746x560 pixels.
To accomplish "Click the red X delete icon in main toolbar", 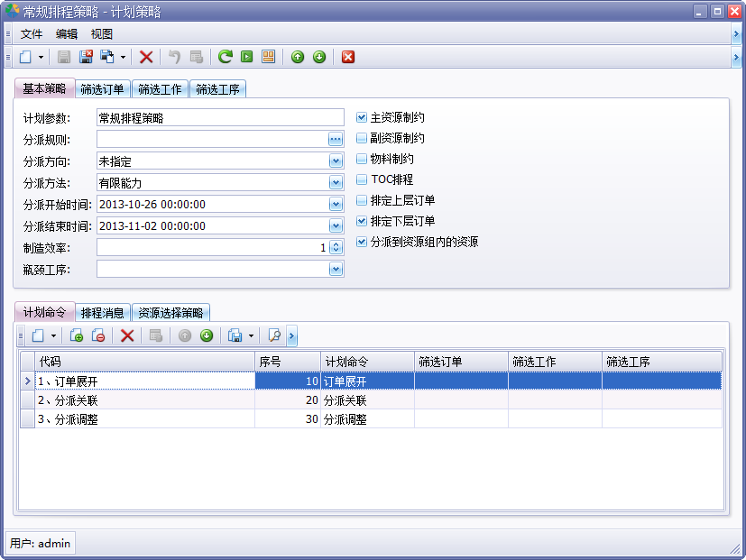I will [146, 57].
